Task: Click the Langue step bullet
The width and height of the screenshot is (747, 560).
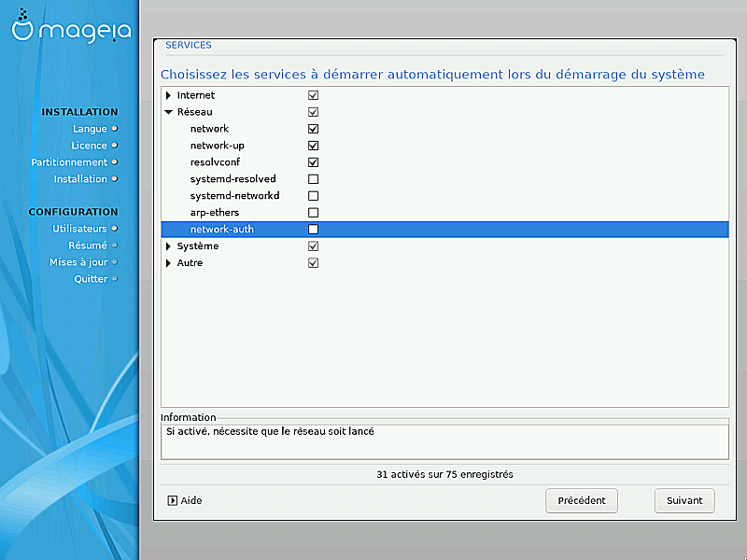Action: (x=114, y=129)
